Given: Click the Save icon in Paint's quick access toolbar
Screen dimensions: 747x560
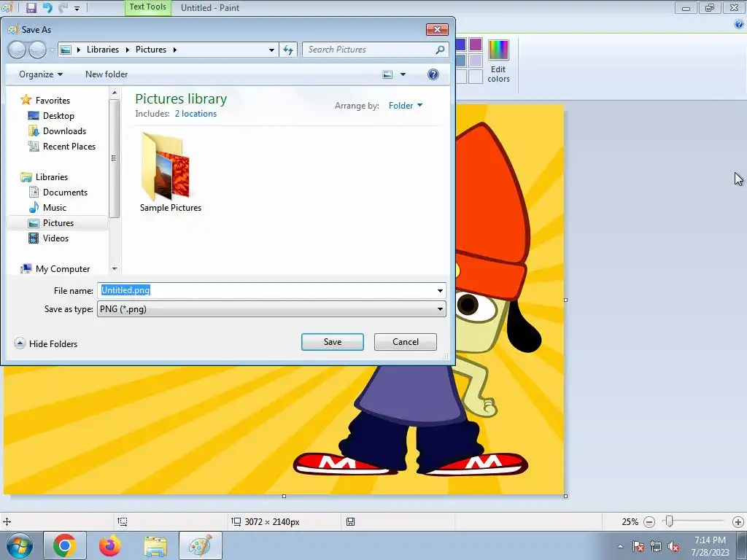Looking at the screenshot, I should click(31, 7).
